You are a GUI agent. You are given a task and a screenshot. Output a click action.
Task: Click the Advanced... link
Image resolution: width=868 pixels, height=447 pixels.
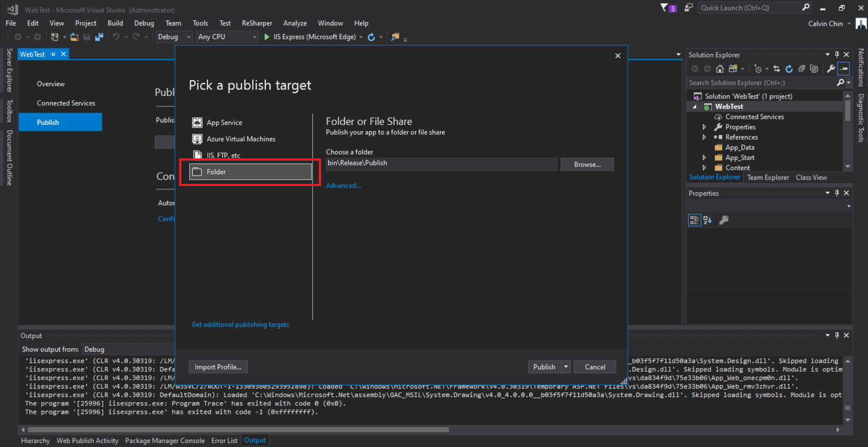(343, 186)
